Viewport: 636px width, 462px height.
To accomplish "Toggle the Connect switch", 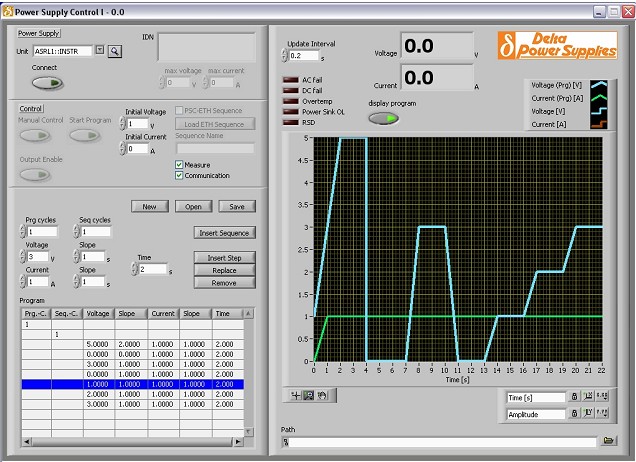I will [x=46, y=83].
